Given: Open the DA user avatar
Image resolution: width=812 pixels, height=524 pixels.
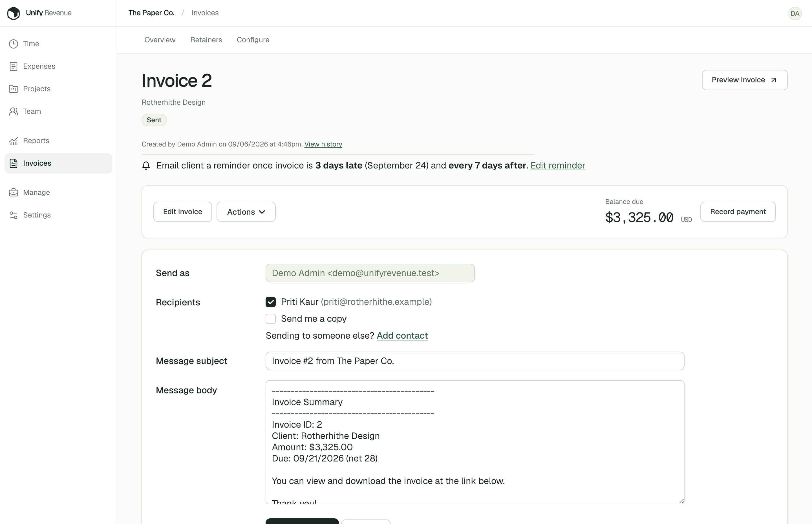Looking at the screenshot, I should pos(795,13).
